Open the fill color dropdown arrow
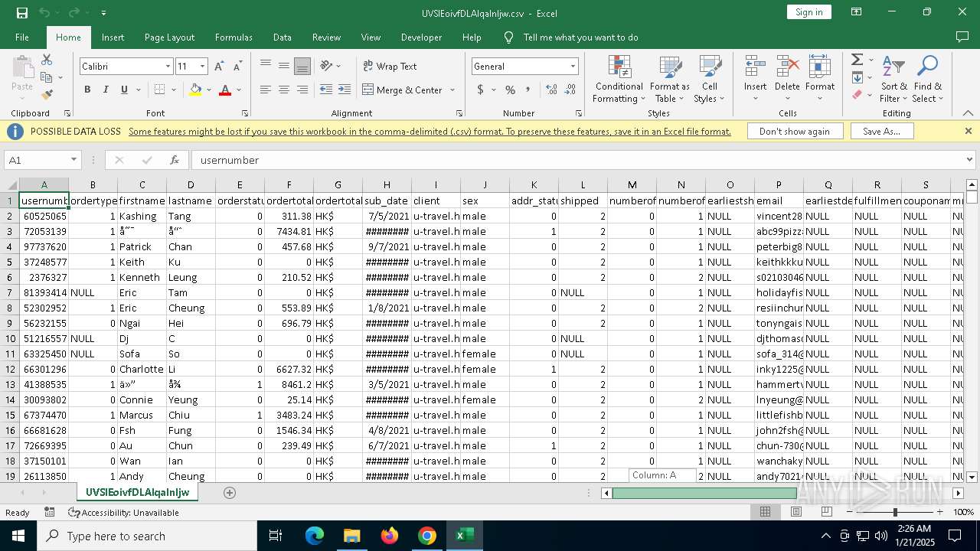The height and width of the screenshot is (551, 980). point(208,90)
